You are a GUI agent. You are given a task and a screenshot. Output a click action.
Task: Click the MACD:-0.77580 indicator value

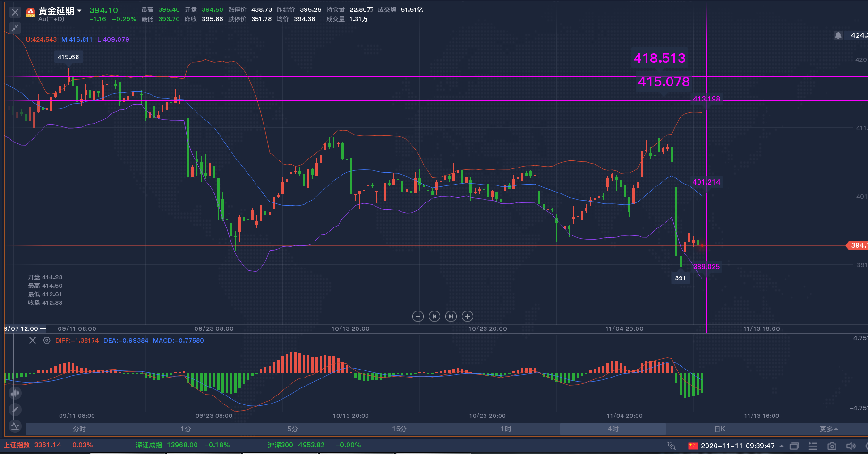[179, 340]
